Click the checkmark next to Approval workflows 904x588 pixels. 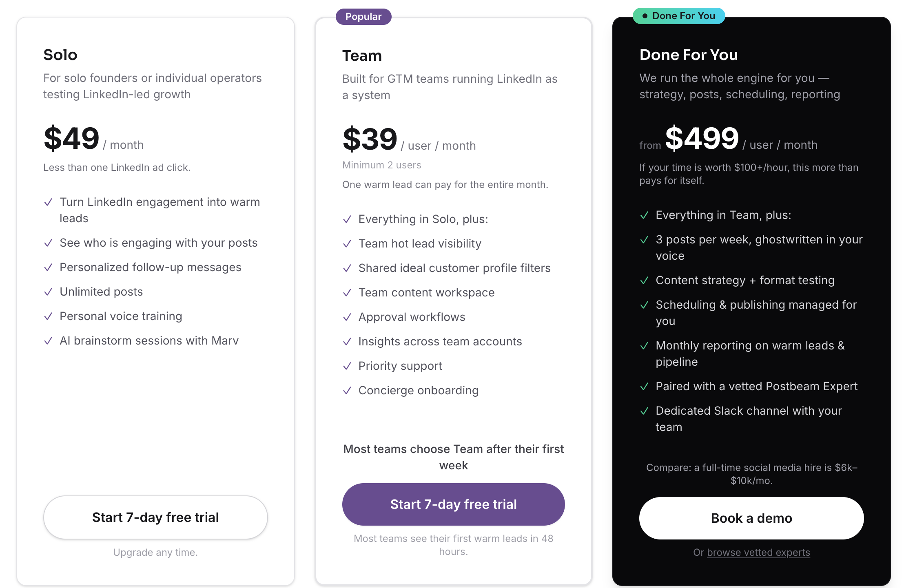coord(348,317)
